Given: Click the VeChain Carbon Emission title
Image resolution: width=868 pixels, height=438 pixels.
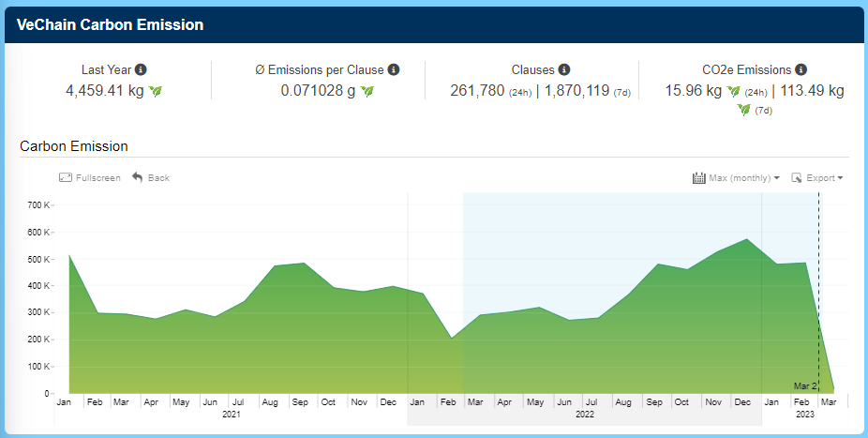Looking at the screenshot, I should click(x=111, y=25).
